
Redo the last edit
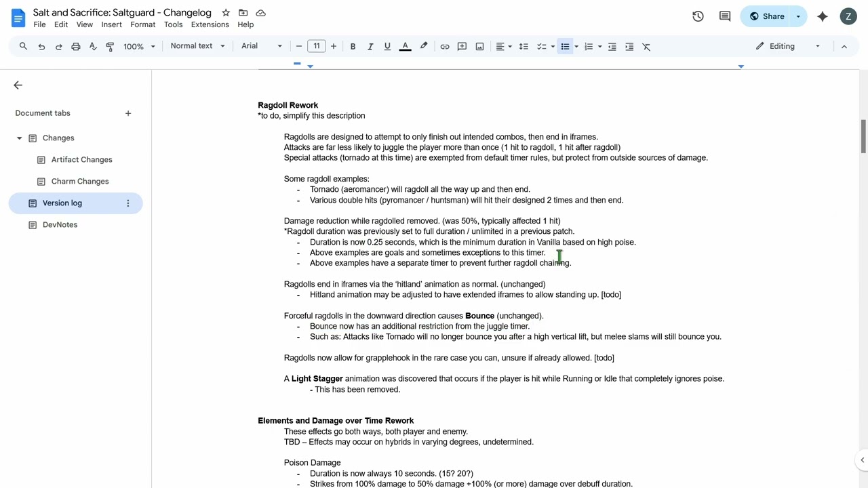(58, 46)
